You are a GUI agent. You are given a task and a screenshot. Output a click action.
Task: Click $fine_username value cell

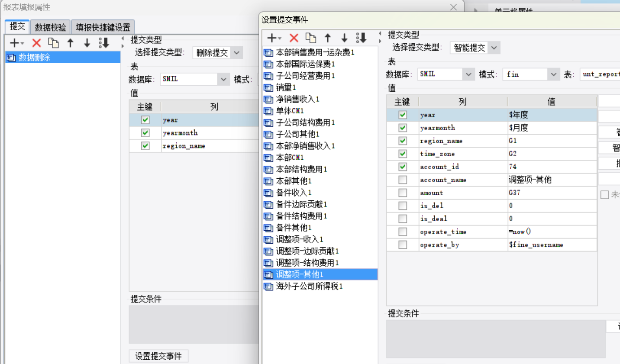(552, 245)
